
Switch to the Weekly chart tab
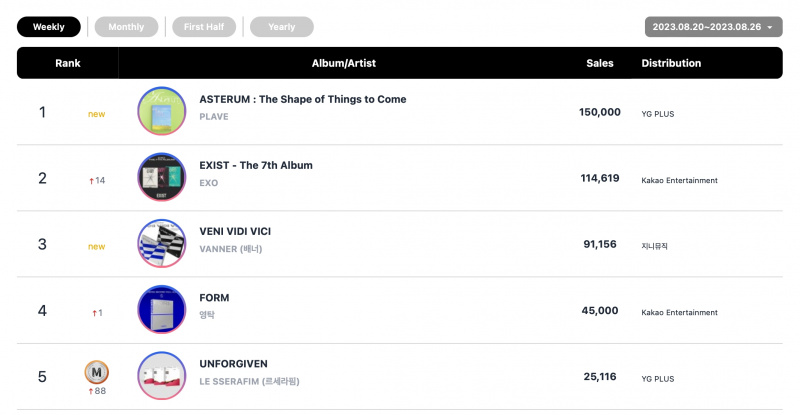pos(48,27)
